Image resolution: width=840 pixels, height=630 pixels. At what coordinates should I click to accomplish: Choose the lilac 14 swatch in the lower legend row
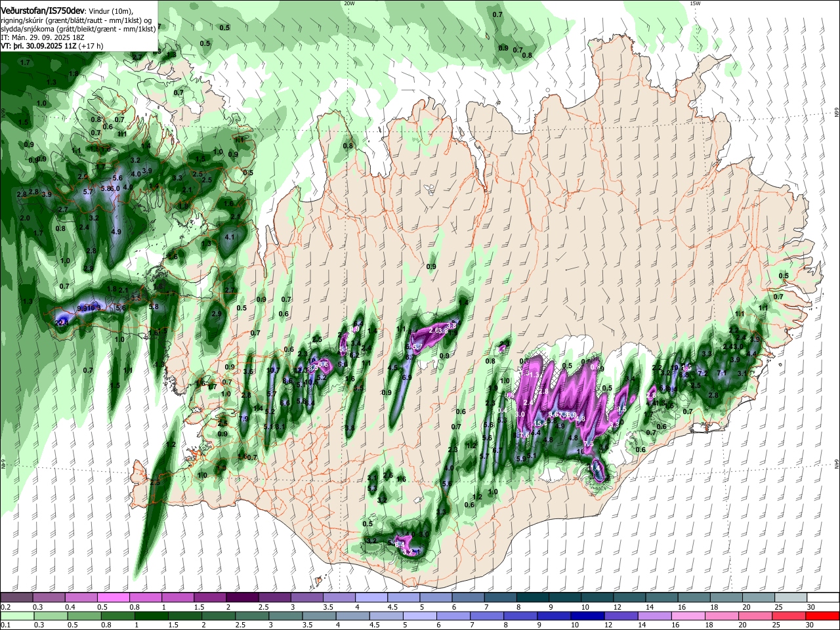tap(654, 616)
